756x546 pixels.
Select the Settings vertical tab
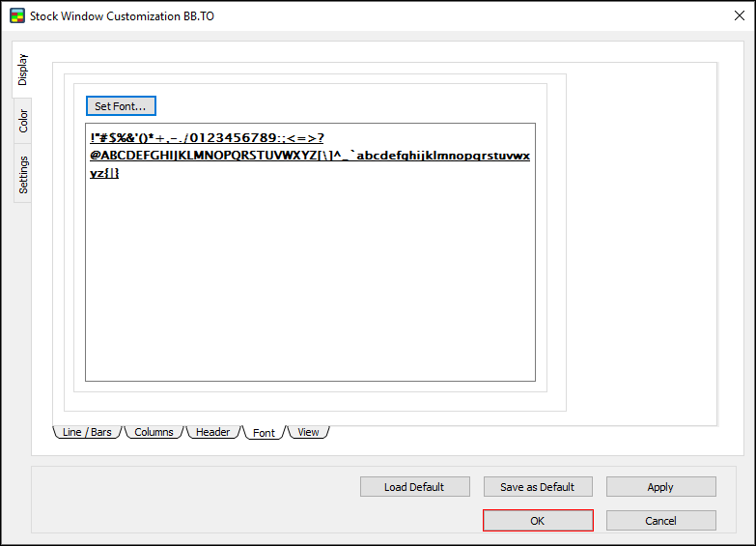pyautogui.click(x=23, y=174)
